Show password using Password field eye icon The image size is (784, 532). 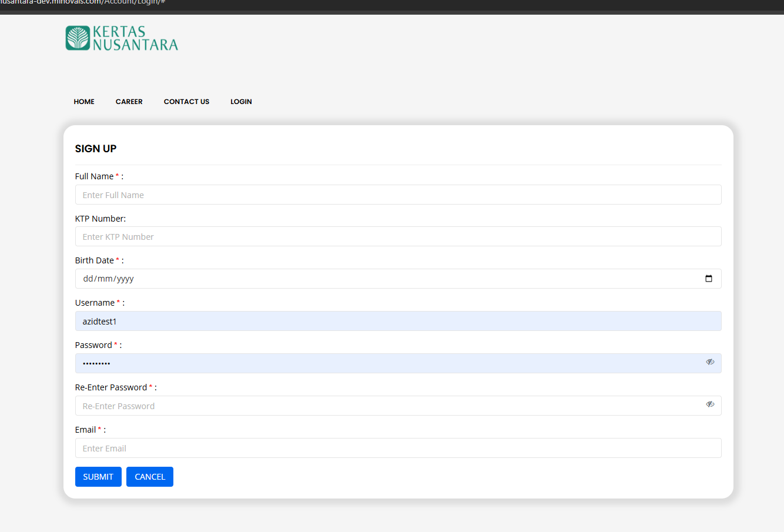[710, 362]
